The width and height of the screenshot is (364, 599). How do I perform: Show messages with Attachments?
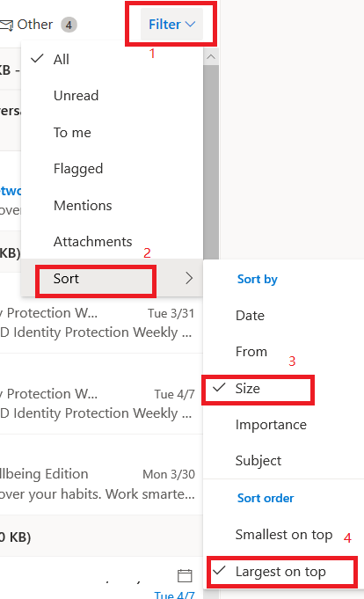[x=112, y=241]
